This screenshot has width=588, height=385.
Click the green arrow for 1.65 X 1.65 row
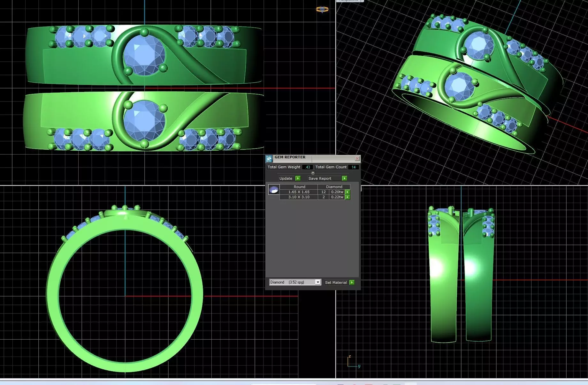[347, 192]
